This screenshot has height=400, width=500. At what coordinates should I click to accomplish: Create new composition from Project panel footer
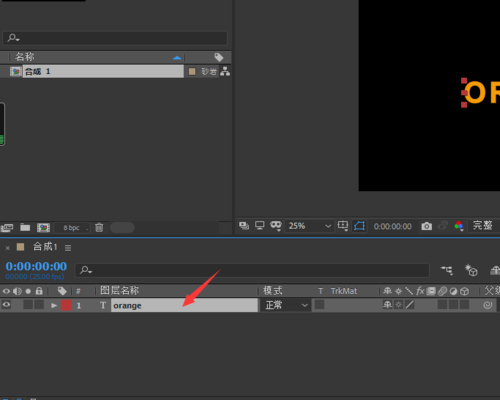43,228
